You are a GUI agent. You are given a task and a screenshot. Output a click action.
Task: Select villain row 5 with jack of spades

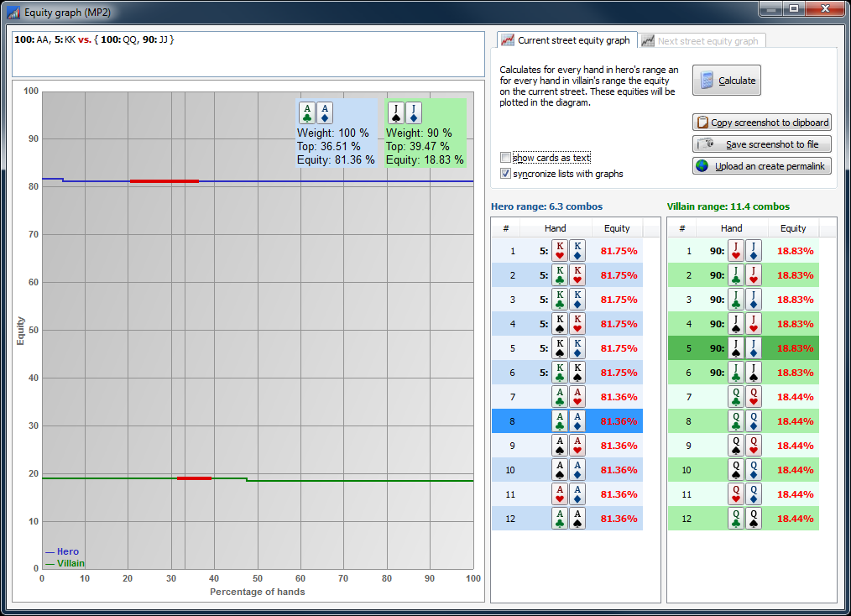(743, 348)
